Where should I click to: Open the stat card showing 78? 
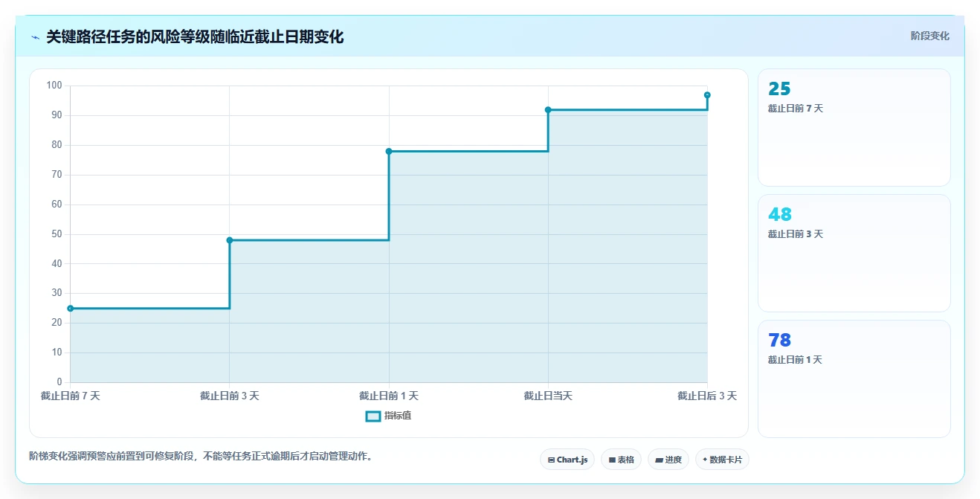[x=854, y=379]
